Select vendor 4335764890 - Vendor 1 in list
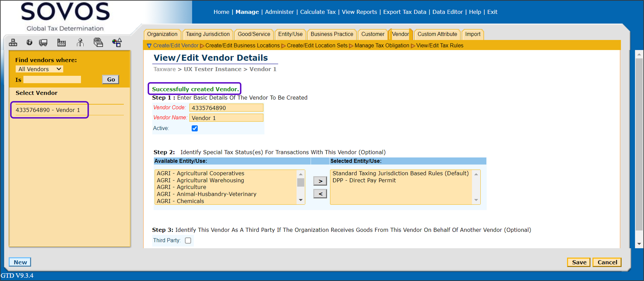This screenshot has height=281, width=644. (48, 110)
